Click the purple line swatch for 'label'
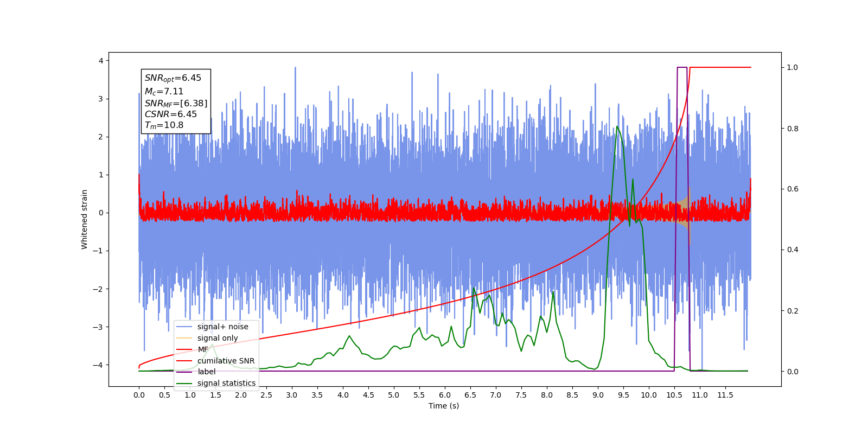The height and width of the screenshot is (434, 868). tap(184, 372)
